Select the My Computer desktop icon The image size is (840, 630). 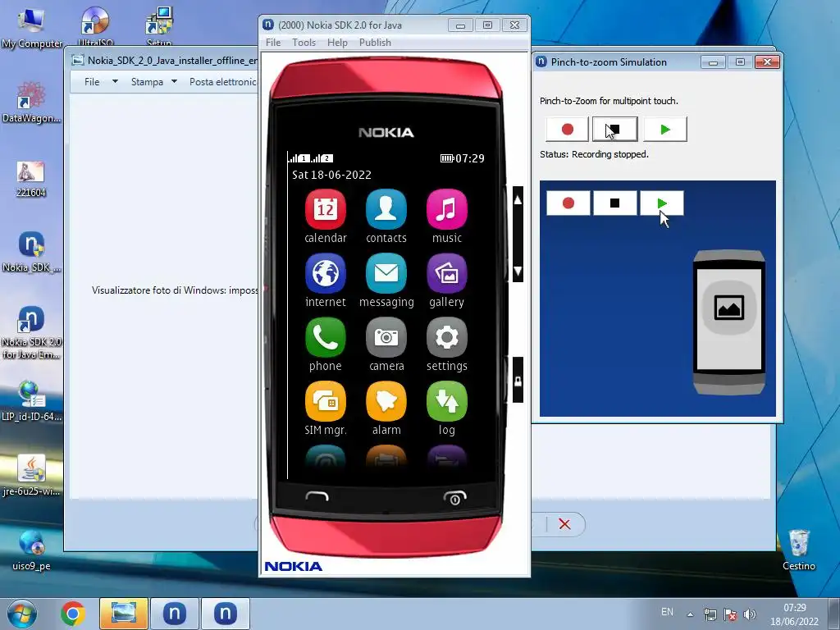point(32,28)
